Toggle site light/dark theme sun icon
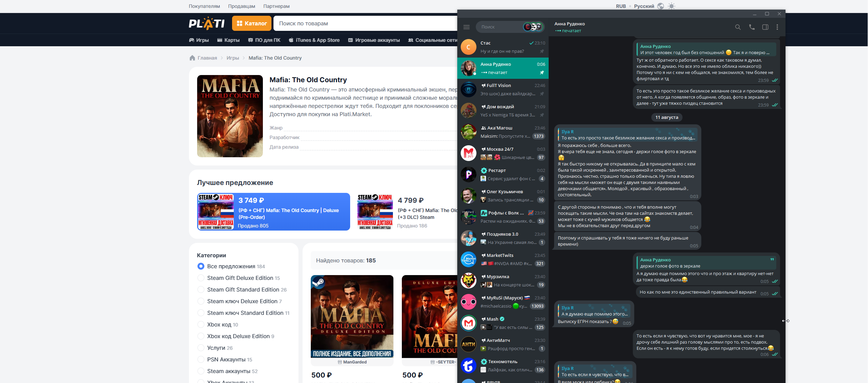Image resolution: width=868 pixels, height=383 pixels. coord(672,6)
